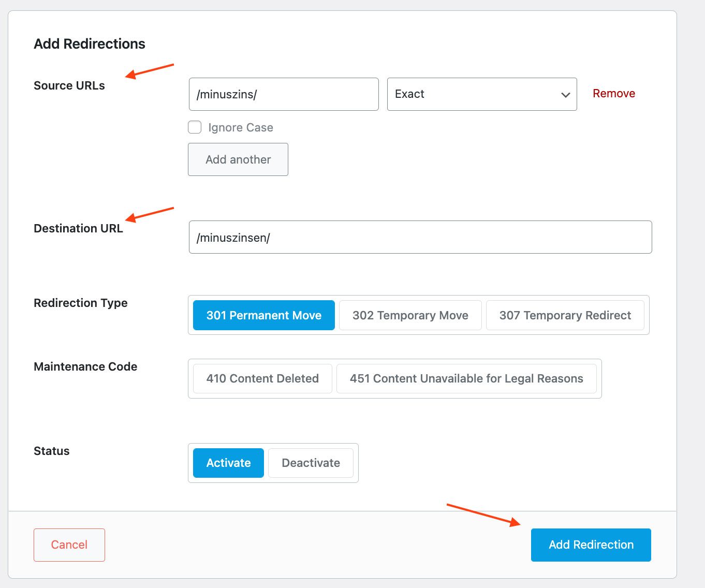The width and height of the screenshot is (705, 588).
Task: Select 451 Content Unavailable for Legal Reasons
Action: pyautogui.click(x=466, y=378)
